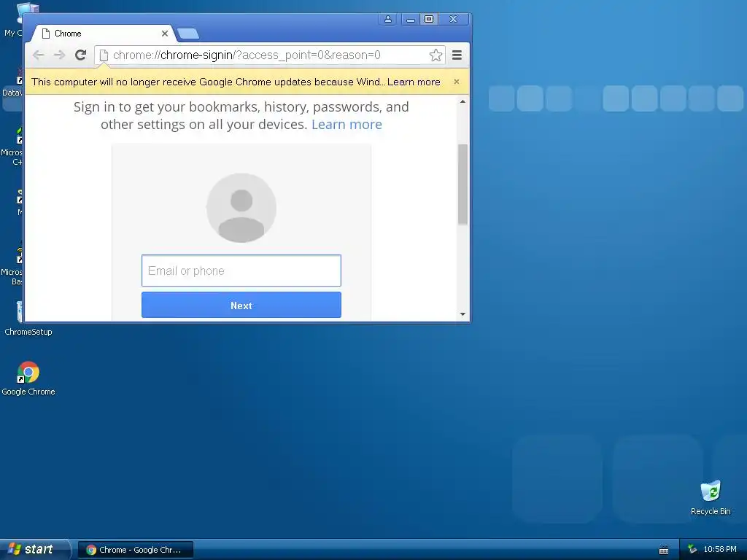Open the user profile button in Chrome's title bar

388,19
